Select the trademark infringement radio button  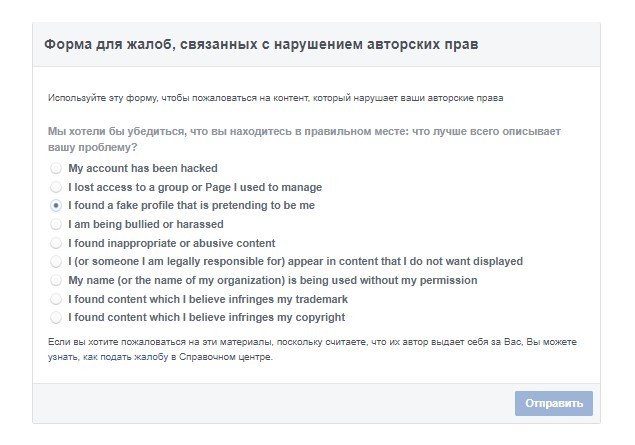55,299
